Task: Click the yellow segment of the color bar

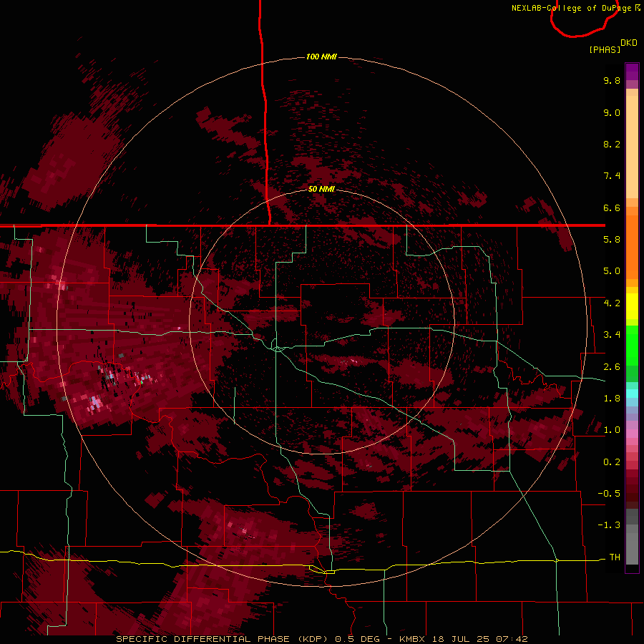Action: click(632, 306)
